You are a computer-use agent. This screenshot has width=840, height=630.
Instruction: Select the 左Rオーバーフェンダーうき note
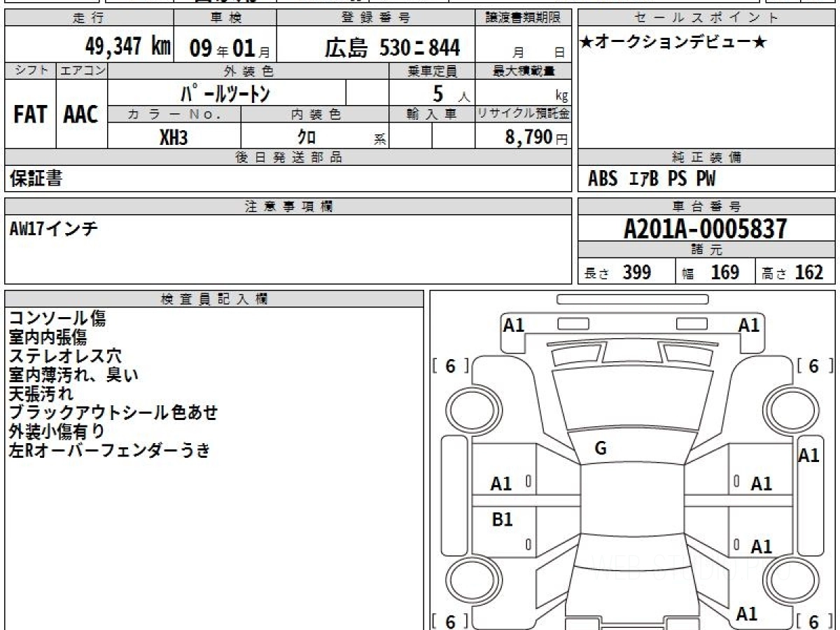(x=109, y=450)
